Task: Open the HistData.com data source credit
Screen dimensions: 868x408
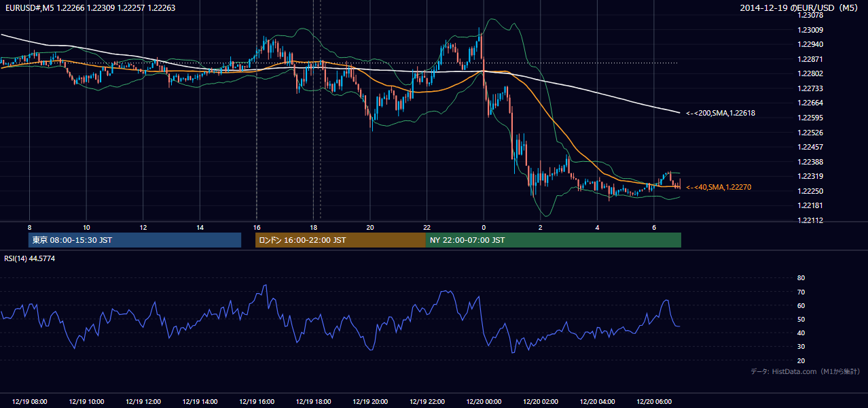Action: pyautogui.click(x=806, y=371)
